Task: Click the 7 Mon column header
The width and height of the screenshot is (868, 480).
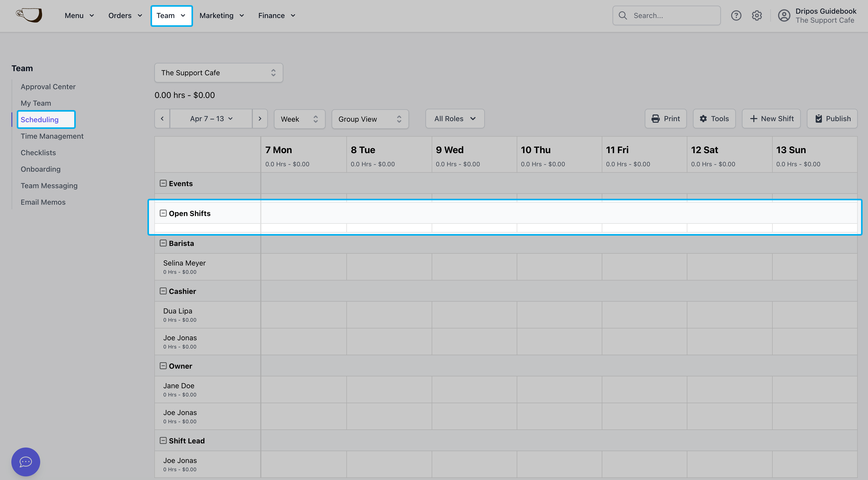Action: coord(304,155)
